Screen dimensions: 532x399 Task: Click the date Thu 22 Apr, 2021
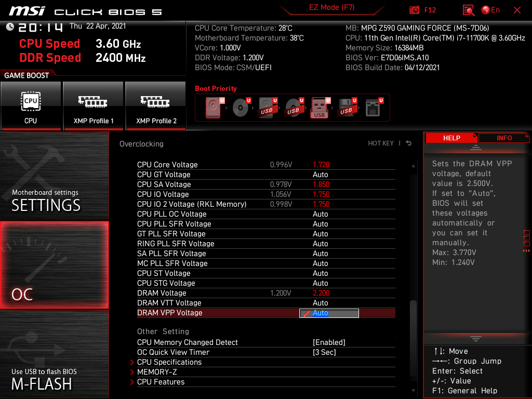98,26
